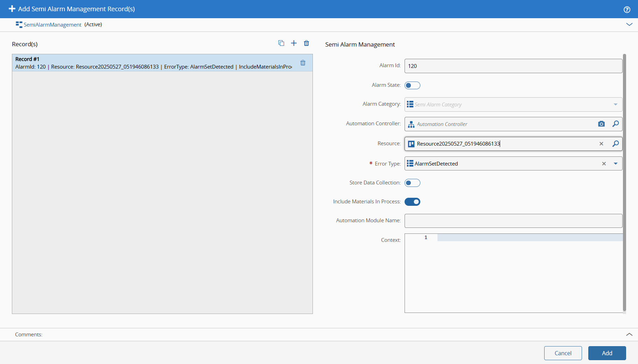Remove Record #1 with its trash icon
638x364 pixels.
point(303,63)
